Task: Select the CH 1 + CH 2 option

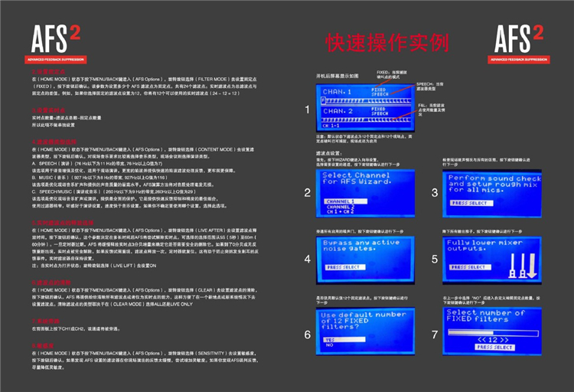Action: (340, 212)
